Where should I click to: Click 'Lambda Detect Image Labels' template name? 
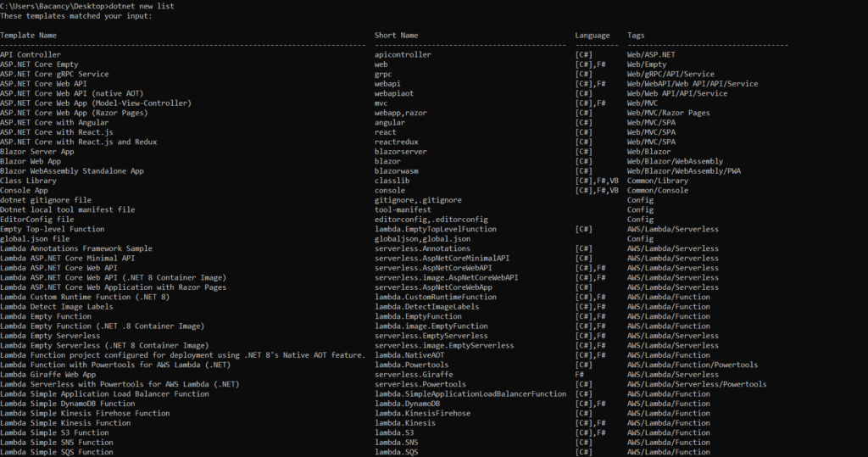click(57, 306)
